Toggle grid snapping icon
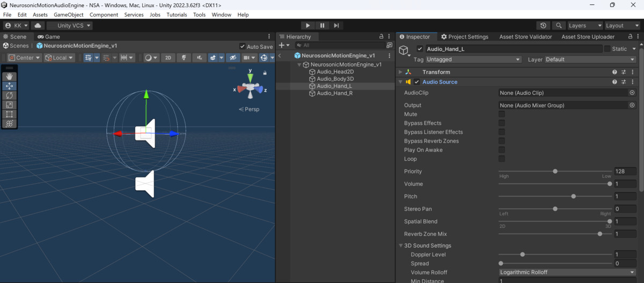644x283 pixels. click(106, 57)
